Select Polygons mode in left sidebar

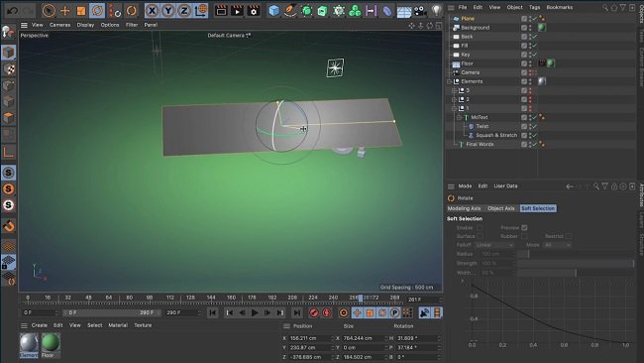pos(8,118)
